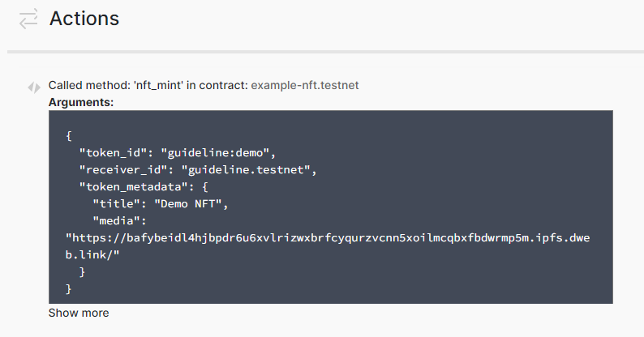Click the final closing brace of JSON
This screenshot has height=337, width=644.
click(69, 289)
